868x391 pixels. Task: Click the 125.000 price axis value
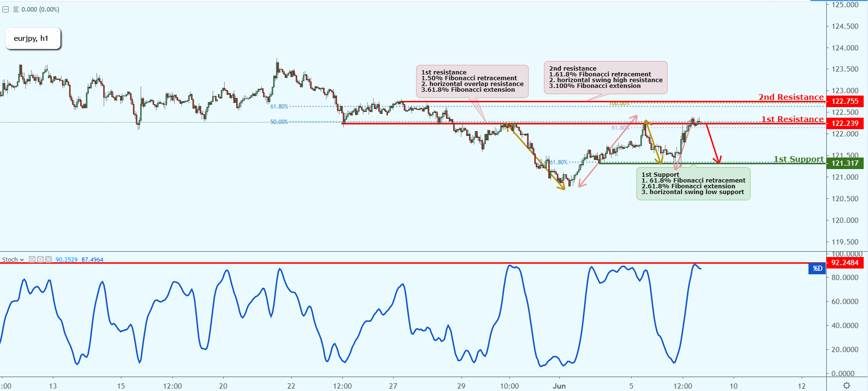point(845,5)
